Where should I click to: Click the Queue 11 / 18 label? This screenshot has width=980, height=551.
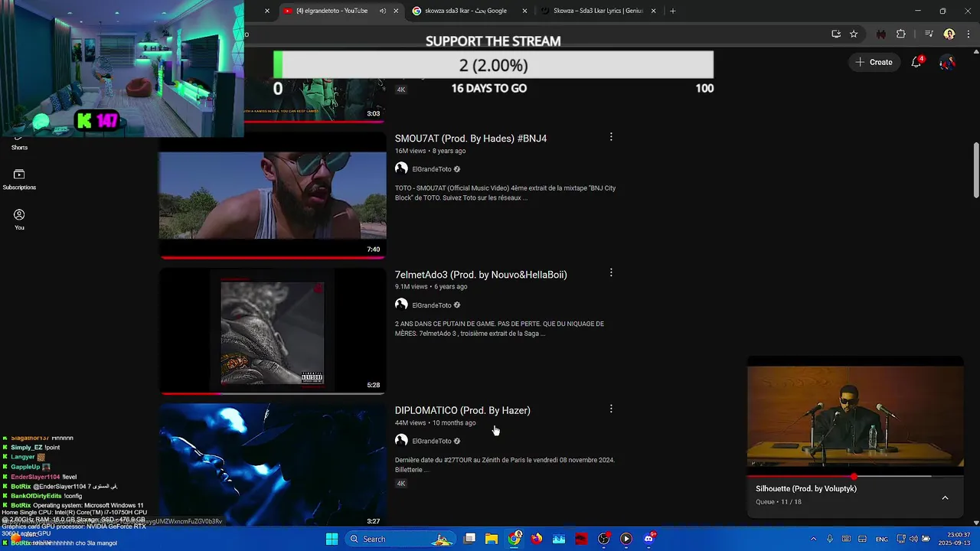click(x=779, y=502)
